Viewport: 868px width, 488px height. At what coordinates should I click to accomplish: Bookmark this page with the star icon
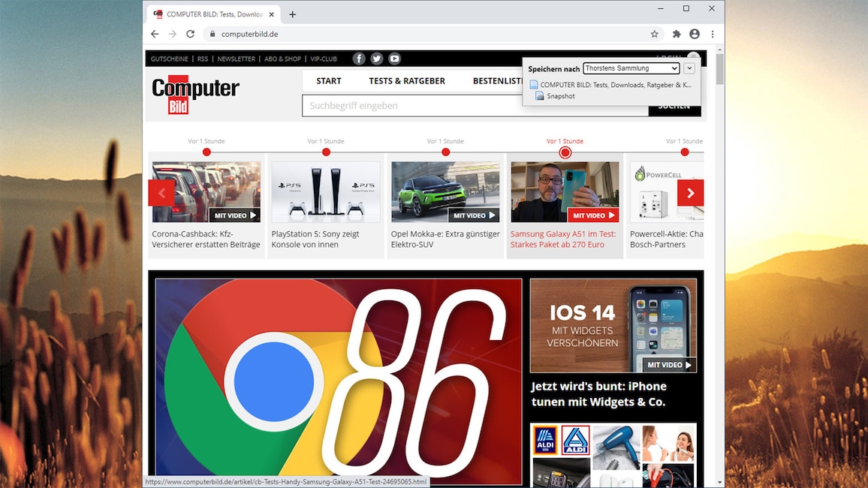click(x=654, y=34)
